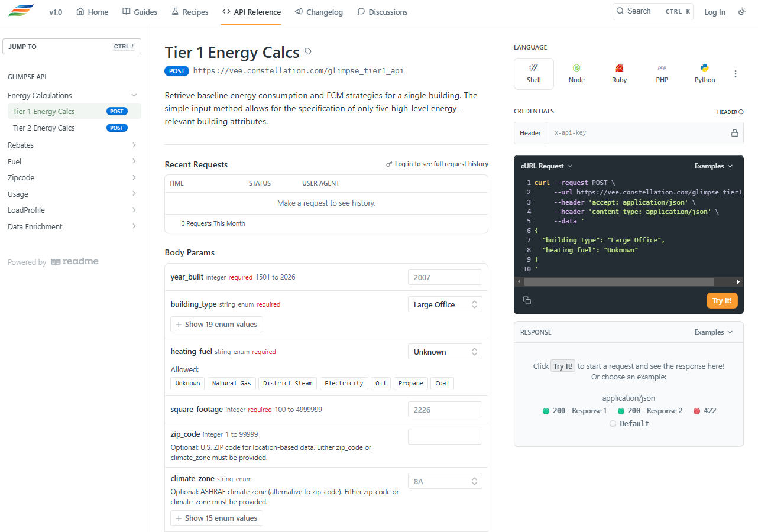The height and width of the screenshot is (532, 758).
Task: Click the Log In link
Action: [715, 12]
